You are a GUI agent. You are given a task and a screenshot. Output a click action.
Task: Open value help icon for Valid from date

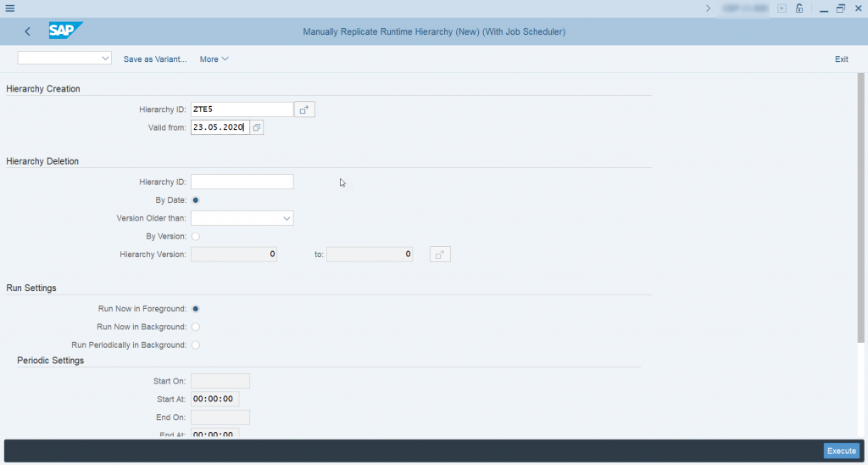[x=256, y=127]
